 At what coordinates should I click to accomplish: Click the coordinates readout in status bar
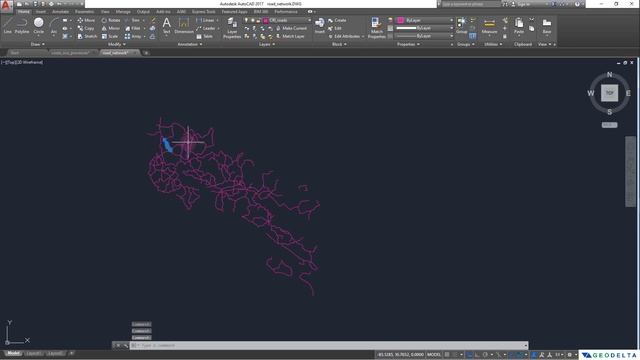click(400, 355)
